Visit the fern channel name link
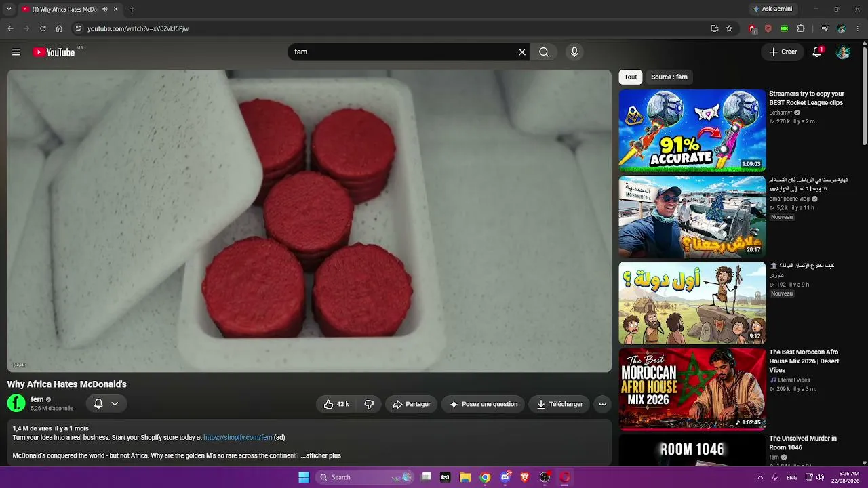 (37, 399)
